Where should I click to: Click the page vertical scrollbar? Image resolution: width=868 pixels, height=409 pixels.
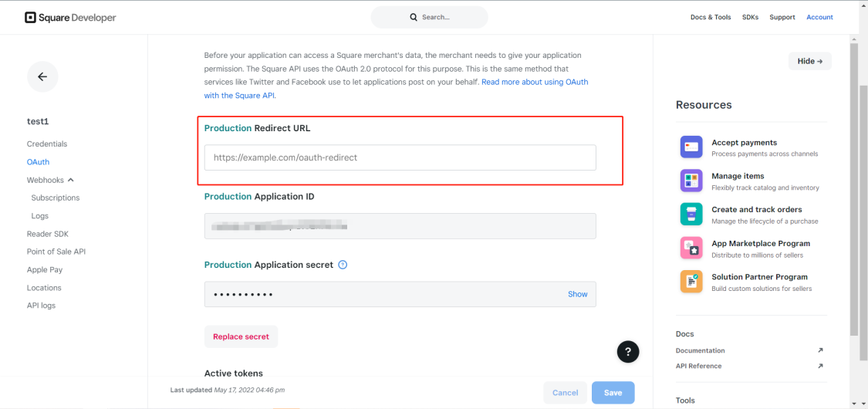click(863, 211)
